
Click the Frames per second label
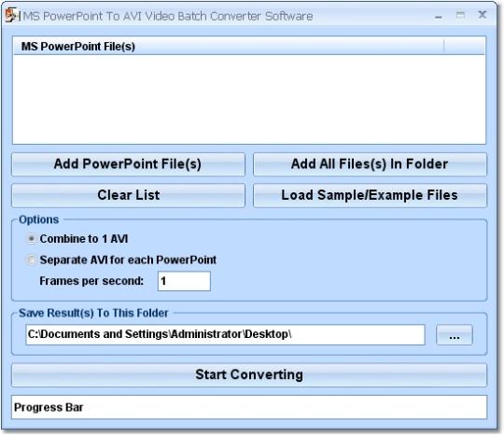[x=91, y=281]
